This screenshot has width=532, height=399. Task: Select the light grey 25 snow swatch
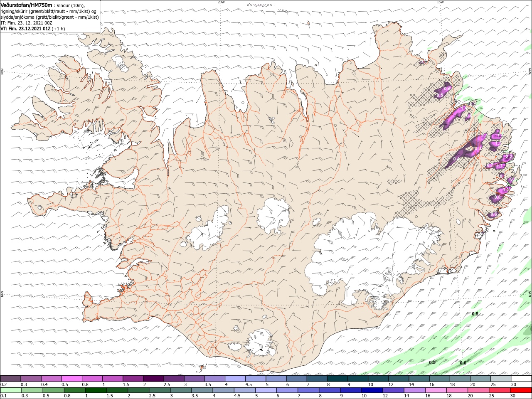coord(501,379)
